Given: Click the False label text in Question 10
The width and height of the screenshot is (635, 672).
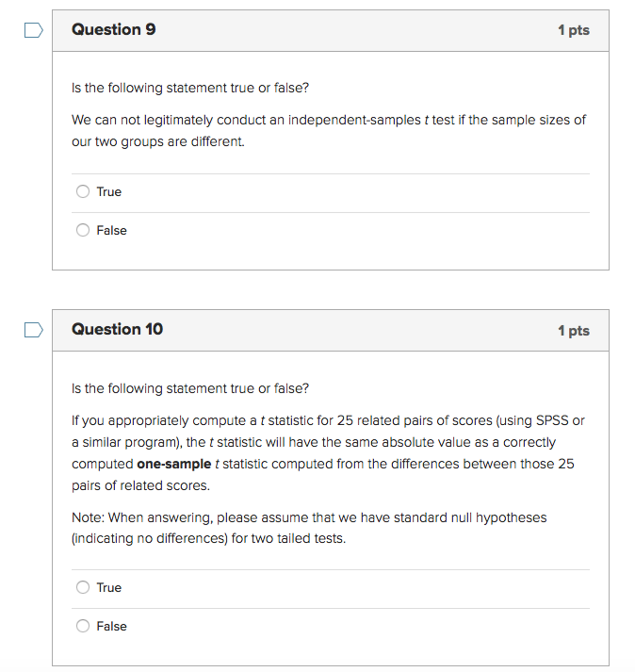Looking at the screenshot, I should pos(111,626).
